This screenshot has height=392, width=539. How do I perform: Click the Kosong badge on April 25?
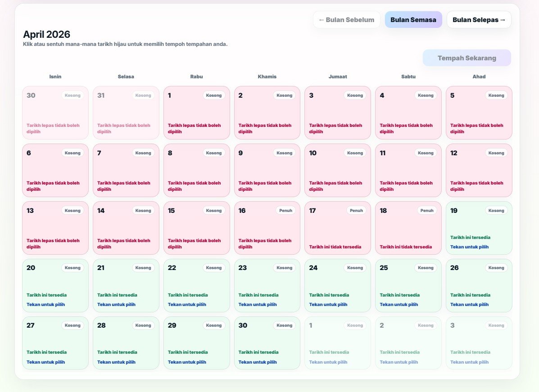[426, 267]
